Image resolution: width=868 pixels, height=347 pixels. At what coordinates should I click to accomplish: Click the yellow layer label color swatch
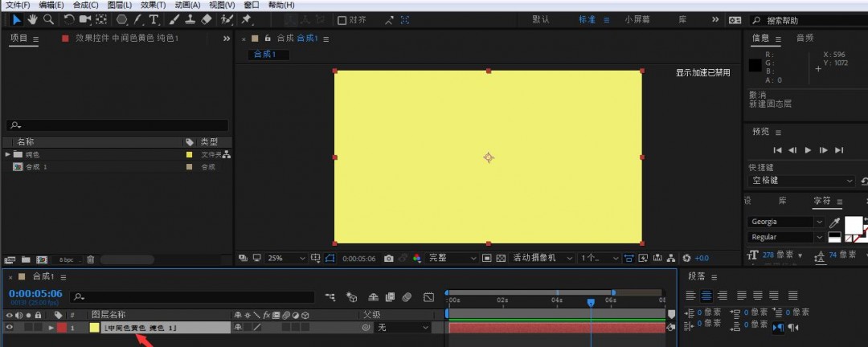tap(94, 328)
